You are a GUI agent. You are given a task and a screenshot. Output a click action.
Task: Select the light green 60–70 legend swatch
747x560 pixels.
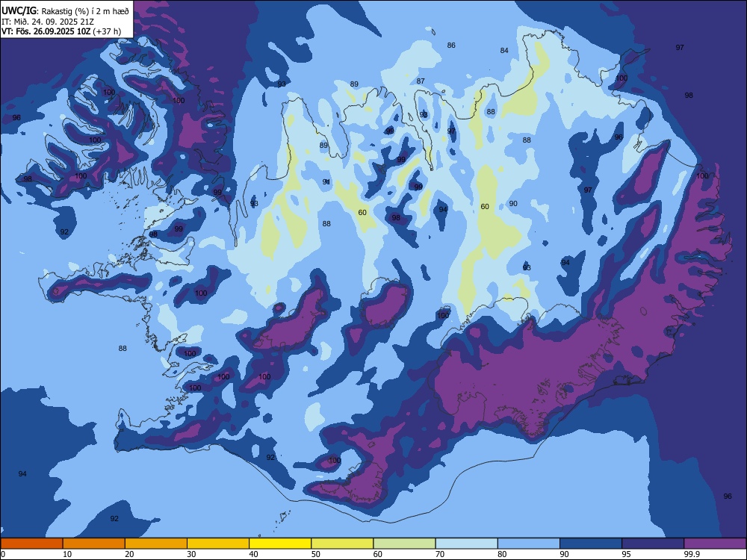(404, 544)
